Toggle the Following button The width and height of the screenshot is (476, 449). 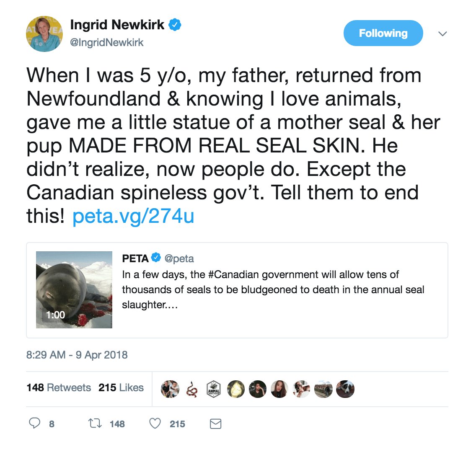[x=383, y=33]
